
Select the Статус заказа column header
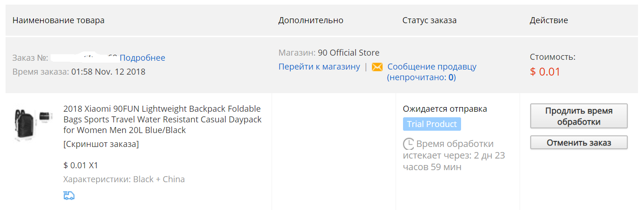(x=429, y=20)
